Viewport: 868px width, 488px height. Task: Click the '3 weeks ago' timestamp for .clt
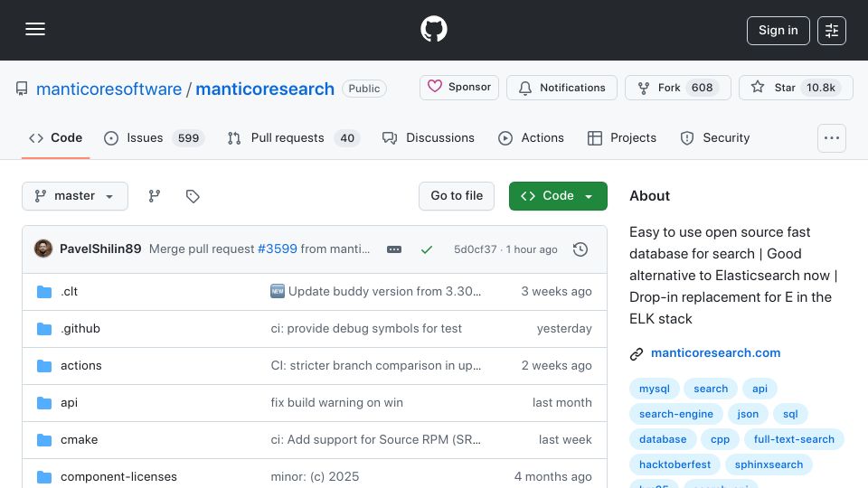(556, 292)
